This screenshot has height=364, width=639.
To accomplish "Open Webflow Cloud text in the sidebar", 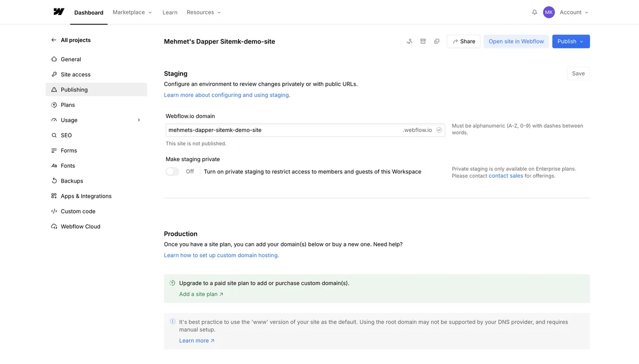I will (x=80, y=226).
